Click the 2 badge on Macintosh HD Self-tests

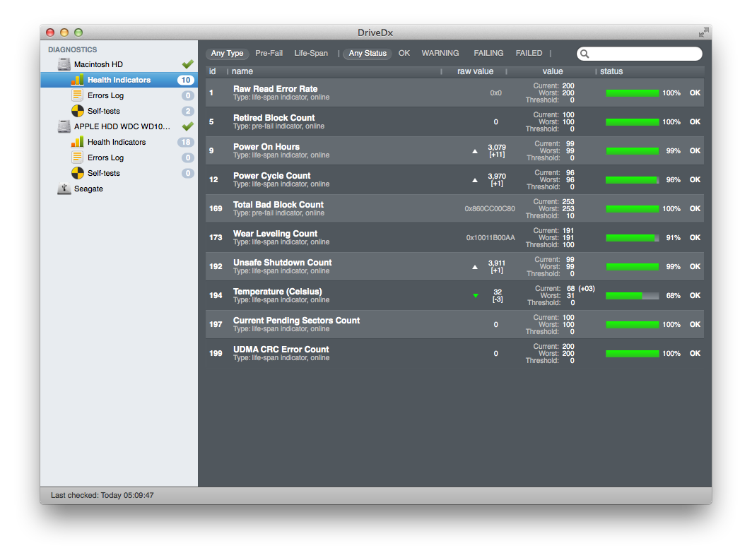188,111
